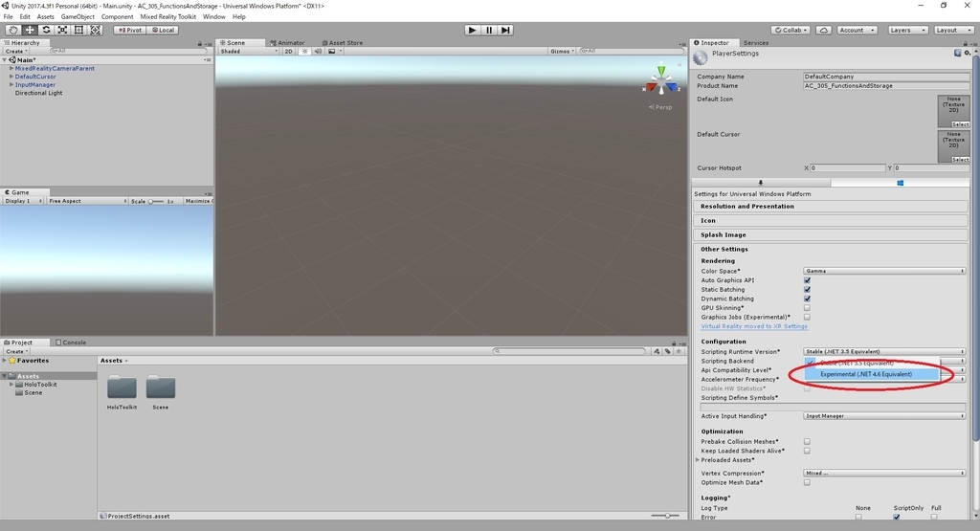Screen dimensions: 980x531
Task: Choose Experimental (.NET 4.6 Equivalent) option
Action: 871,374
